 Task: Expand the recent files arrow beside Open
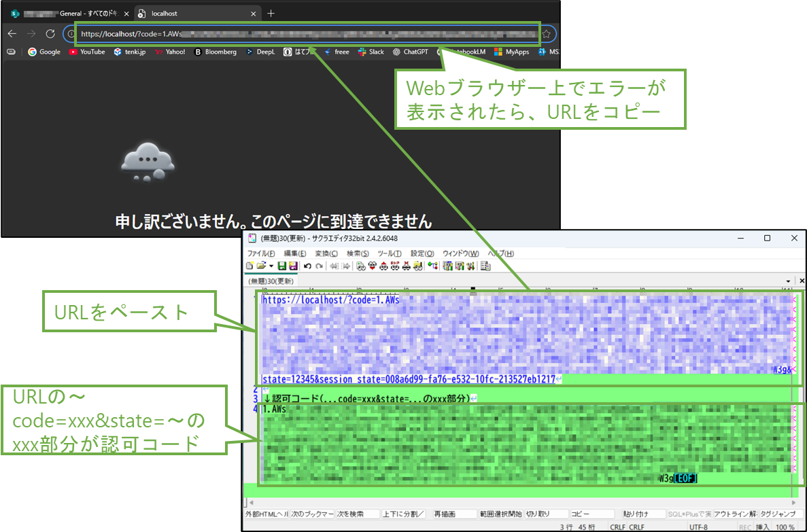(x=271, y=266)
